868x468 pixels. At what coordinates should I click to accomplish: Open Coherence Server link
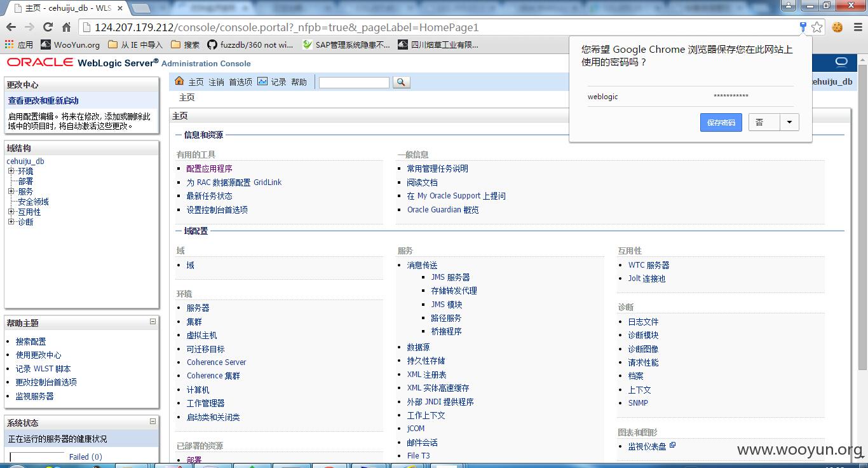tap(216, 362)
